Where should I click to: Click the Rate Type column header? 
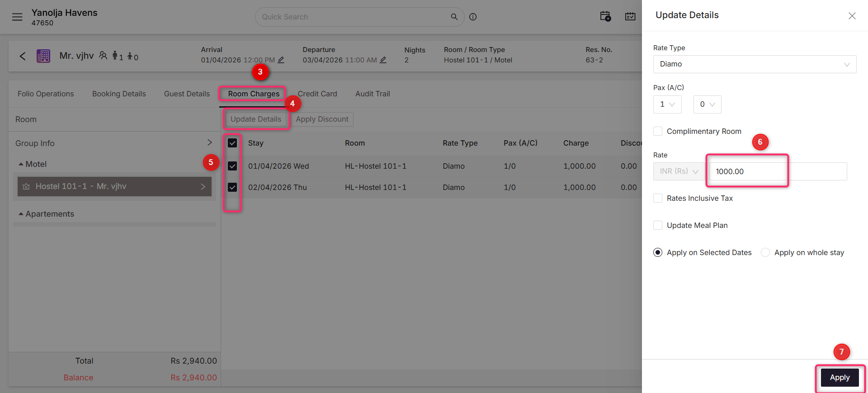[x=460, y=143]
